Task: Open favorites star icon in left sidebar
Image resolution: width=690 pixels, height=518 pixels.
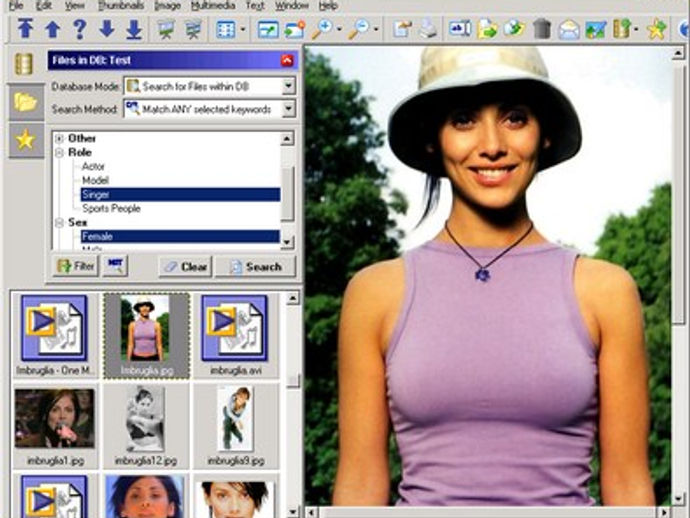Action: coord(26,140)
